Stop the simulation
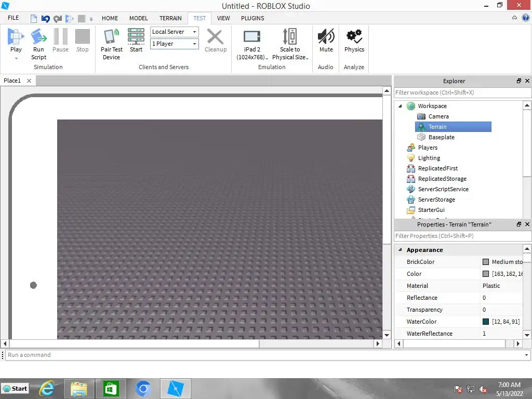This screenshot has width=532, height=399. [82, 41]
